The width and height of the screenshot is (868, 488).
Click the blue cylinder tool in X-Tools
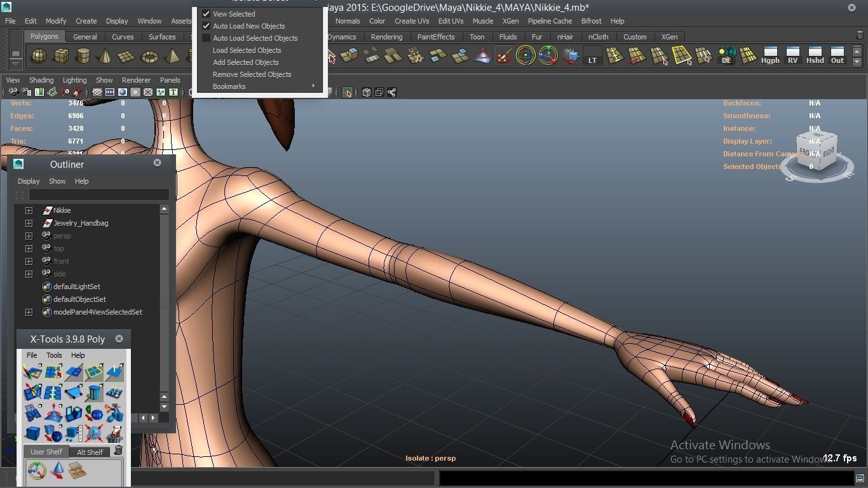click(x=94, y=393)
